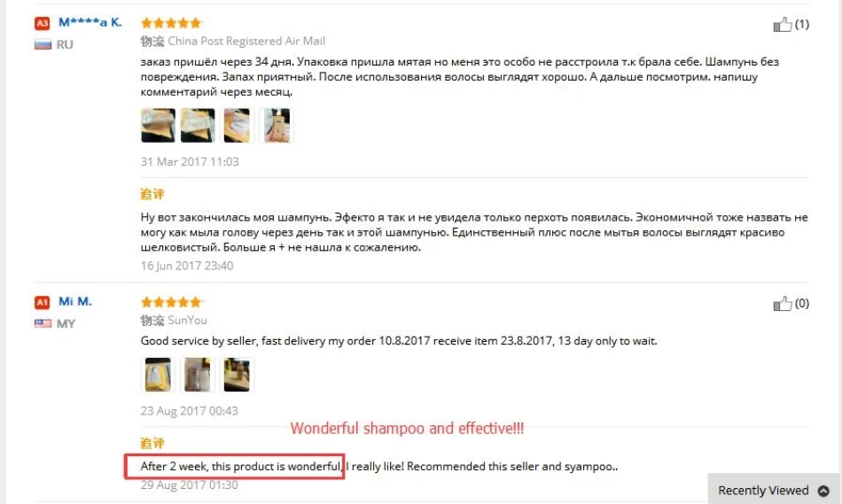
Task: Click the A1 badge beside Mi M.
Action: [x=42, y=302]
